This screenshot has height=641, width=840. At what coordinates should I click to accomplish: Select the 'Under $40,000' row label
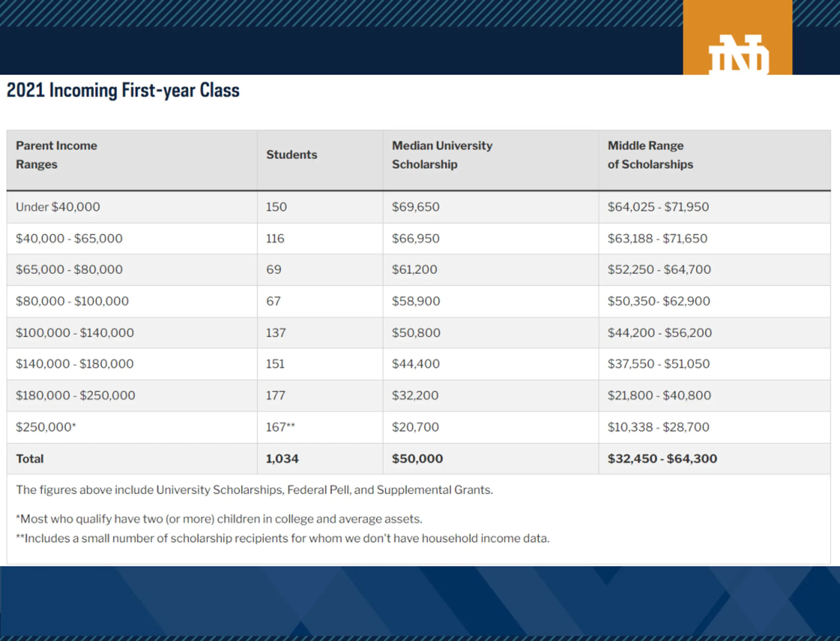58,207
